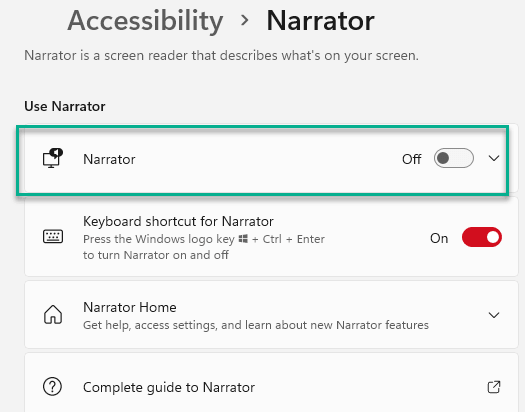The width and height of the screenshot is (525, 412).
Task: Expand the Narrator Home section chevron
Action: 494,315
